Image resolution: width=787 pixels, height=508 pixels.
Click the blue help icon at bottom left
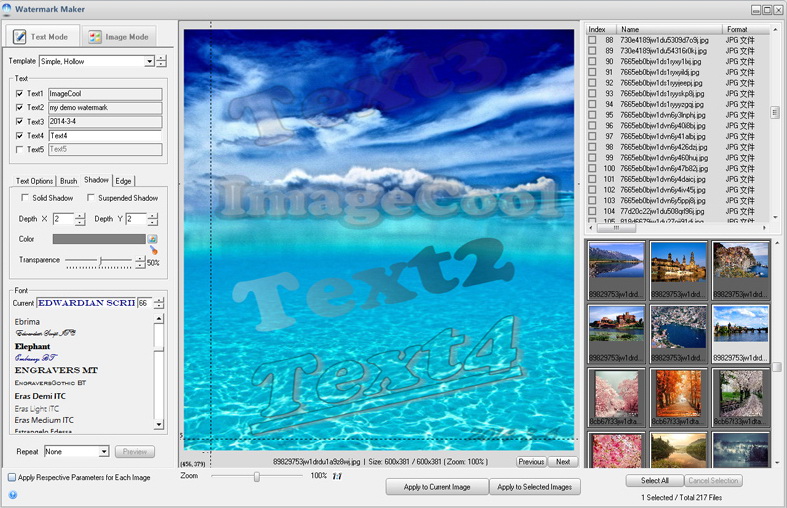[13, 494]
